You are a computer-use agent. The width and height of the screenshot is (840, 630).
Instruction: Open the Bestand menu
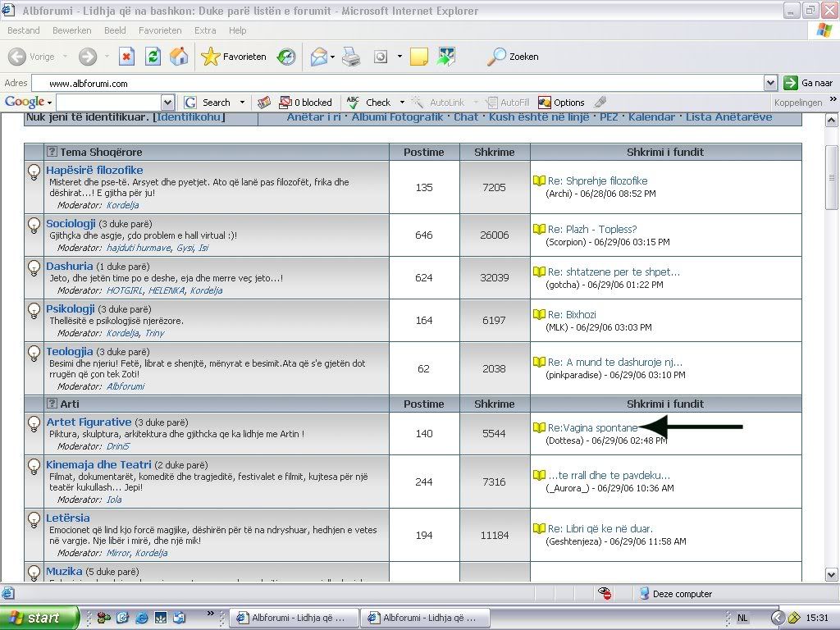pos(24,30)
